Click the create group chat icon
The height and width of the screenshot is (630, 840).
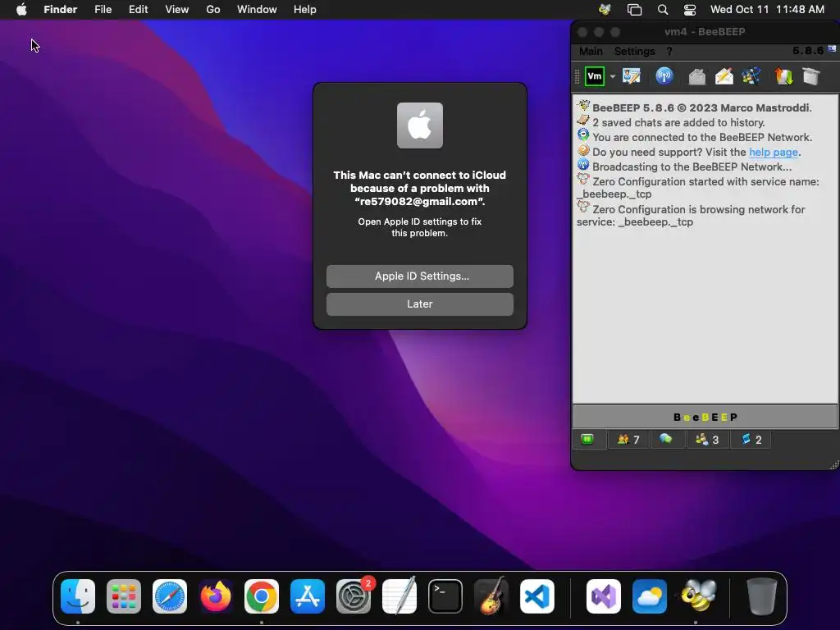point(751,76)
